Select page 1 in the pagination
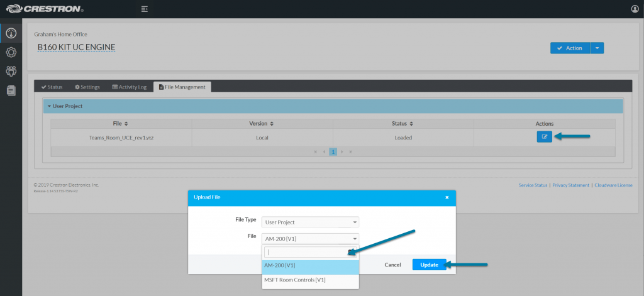This screenshot has height=296, width=644. 333,152
